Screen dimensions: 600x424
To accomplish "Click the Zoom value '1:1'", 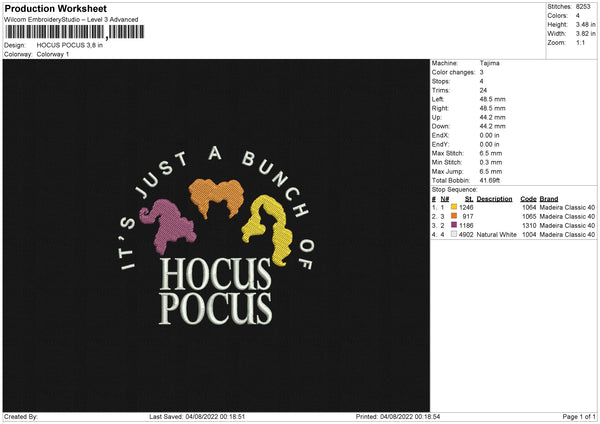I will pyautogui.click(x=580, y=42).
